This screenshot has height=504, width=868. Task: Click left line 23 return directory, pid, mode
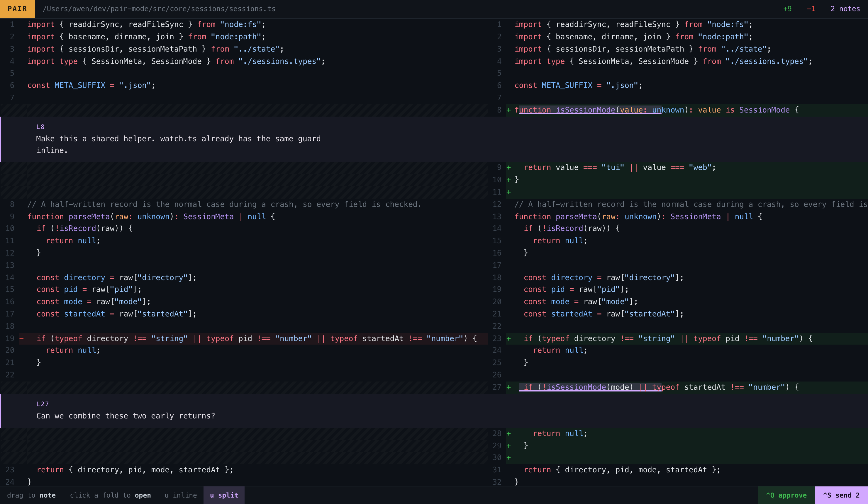click(x=135, y=470)
